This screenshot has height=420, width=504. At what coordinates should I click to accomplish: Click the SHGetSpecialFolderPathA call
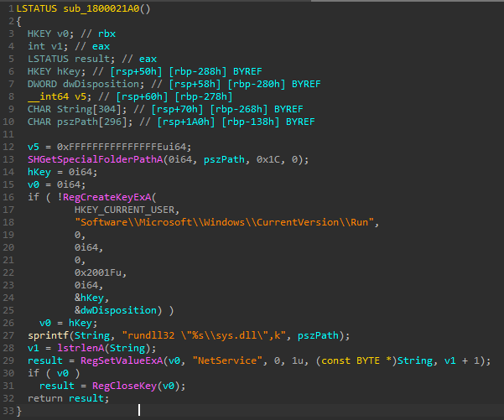[95, 159]
